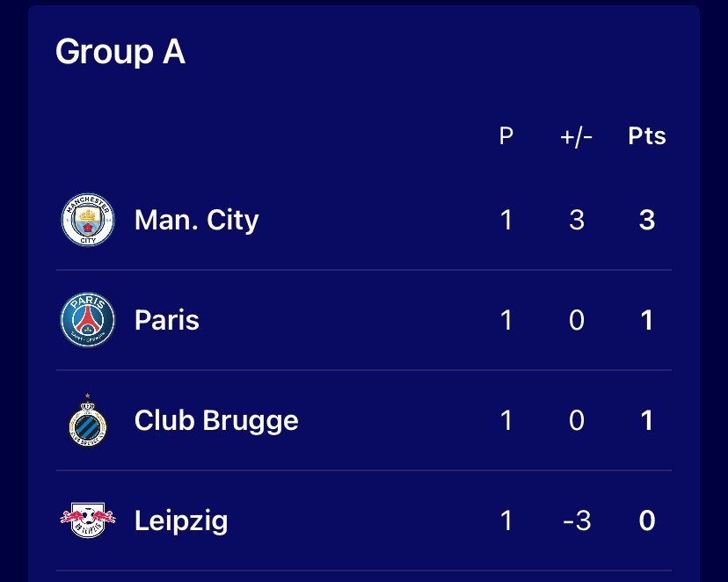This screenshot has width=728, height=582.
Task: Click Leipzig's -3 goal difference
Action: [577, 520]
